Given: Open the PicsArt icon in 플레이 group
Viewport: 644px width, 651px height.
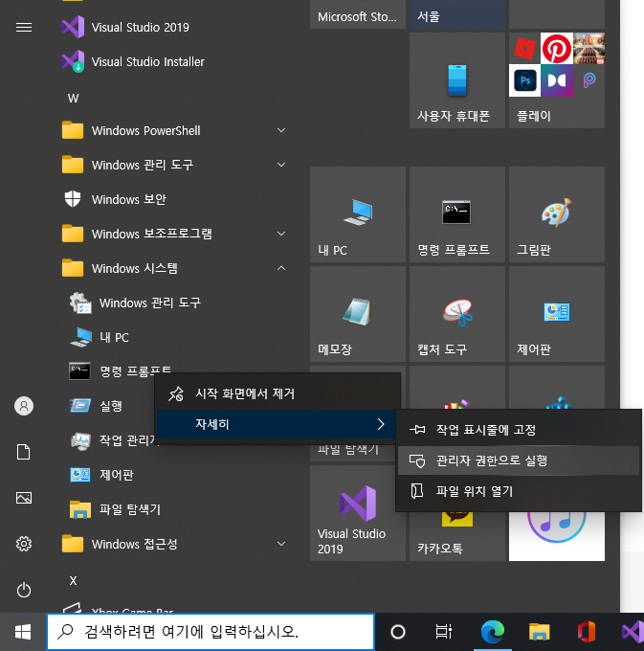Looking at the screenshot, I should click(588, 80).
